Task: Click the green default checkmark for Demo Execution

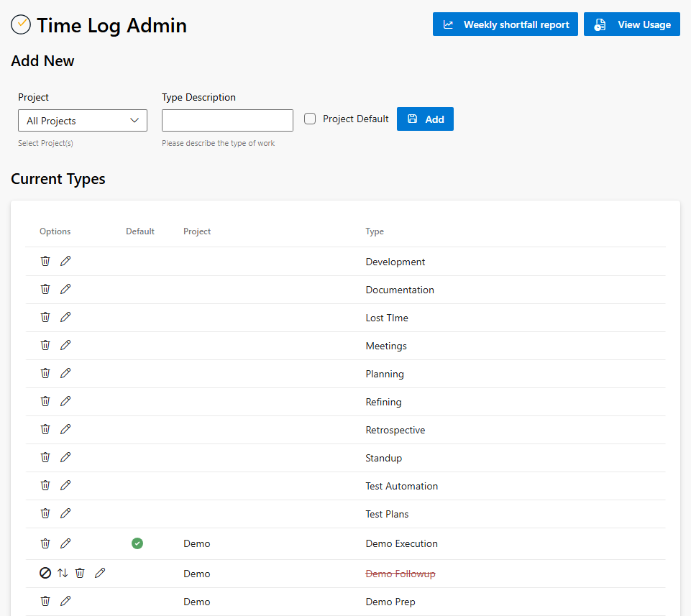Action: (137, 543)
